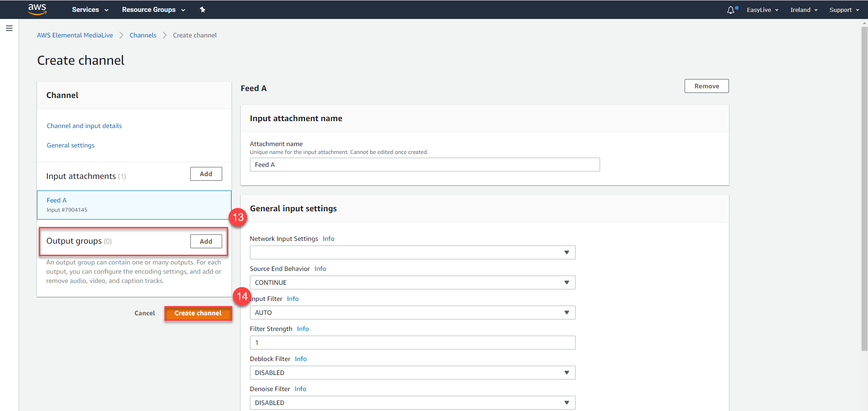Open Info for Input Filter
868x411 pixels.
tap(293, 299)
